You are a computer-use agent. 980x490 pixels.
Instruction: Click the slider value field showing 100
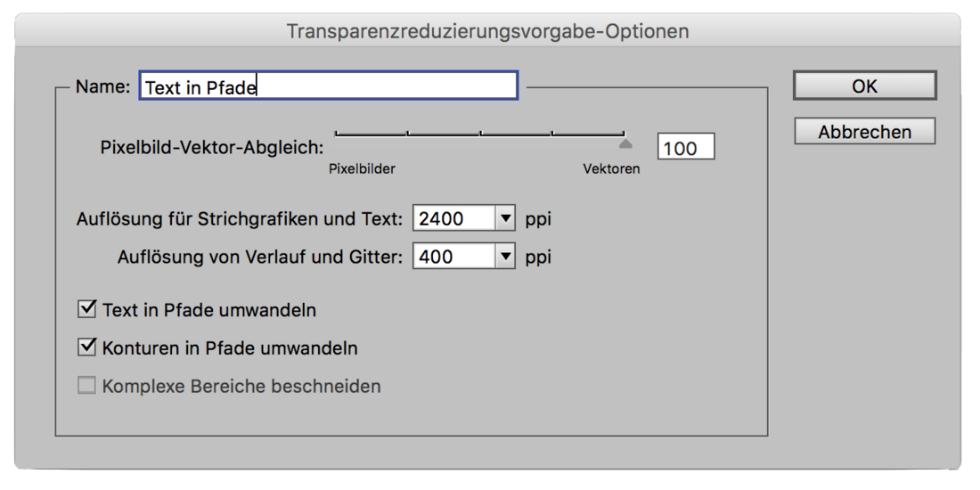[x=685, y=148]
